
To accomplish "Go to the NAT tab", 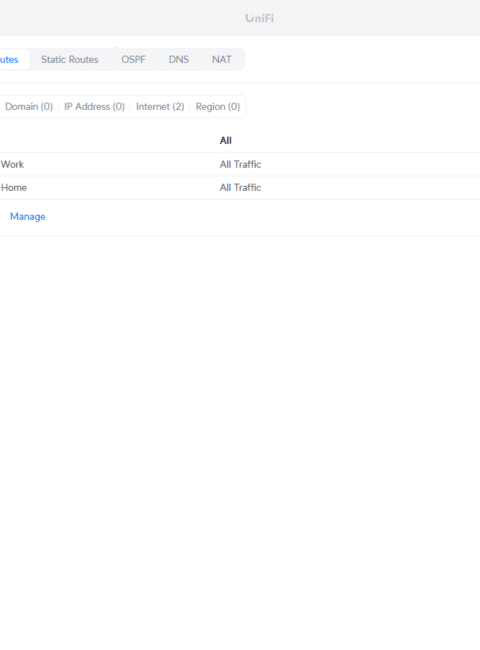I will click(222, 59).
